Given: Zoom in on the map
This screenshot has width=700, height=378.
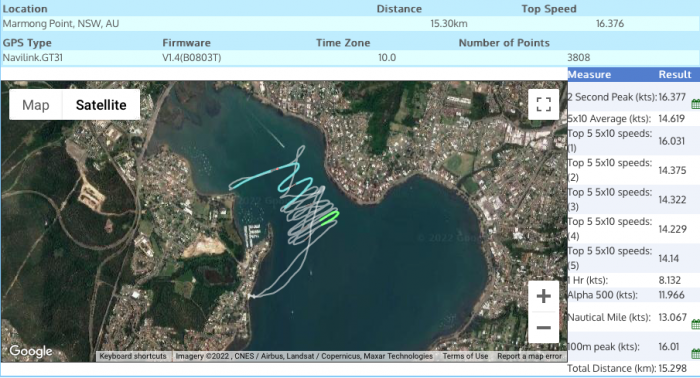Looking at the screenshot, I should pos(543,296).
